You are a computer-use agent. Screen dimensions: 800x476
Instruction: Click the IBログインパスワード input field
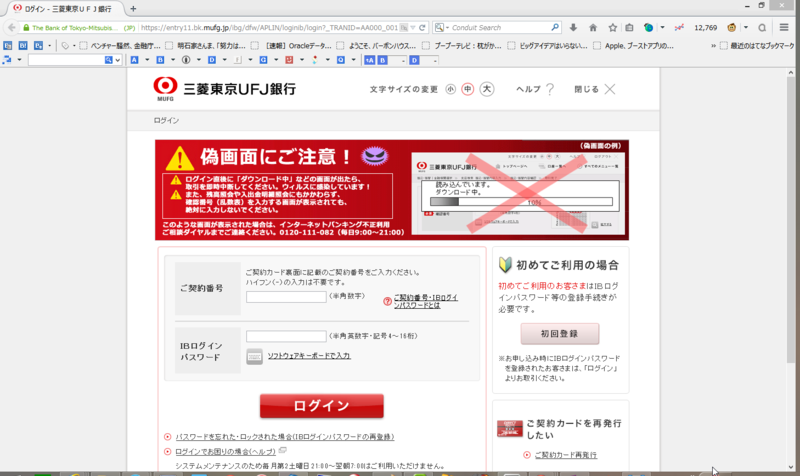click(x=286, y=336)
